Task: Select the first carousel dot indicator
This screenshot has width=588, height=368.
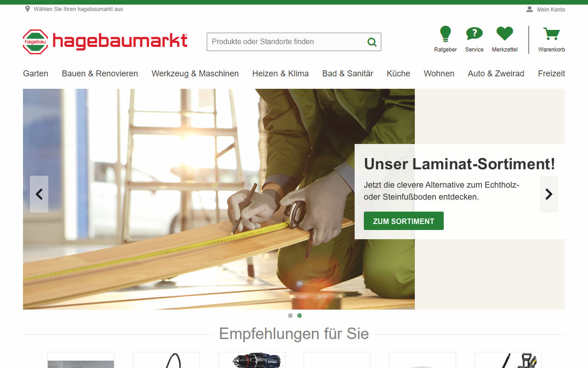Action: click(x=290, y=316)
